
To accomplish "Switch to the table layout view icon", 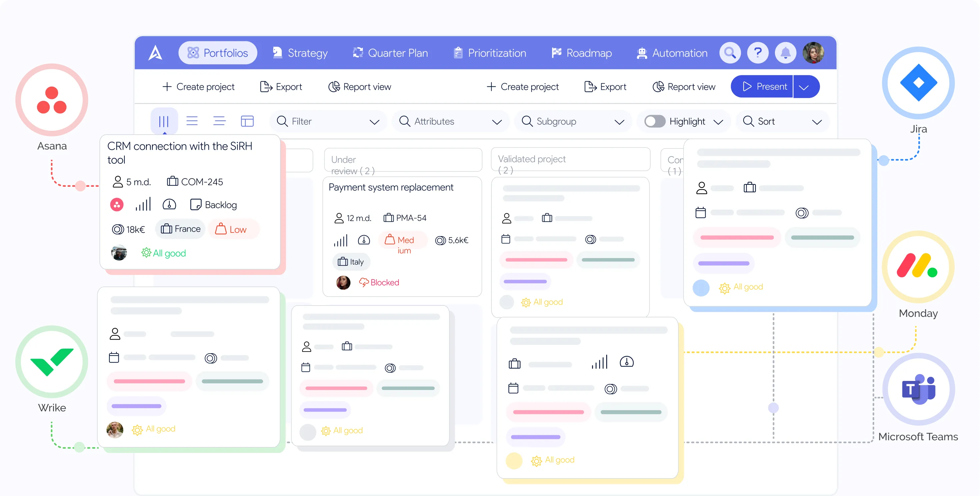I will [247, 121].
